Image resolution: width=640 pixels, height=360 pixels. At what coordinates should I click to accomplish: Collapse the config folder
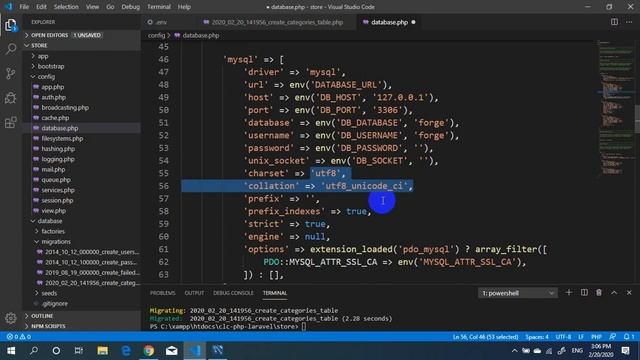point(46,76)
